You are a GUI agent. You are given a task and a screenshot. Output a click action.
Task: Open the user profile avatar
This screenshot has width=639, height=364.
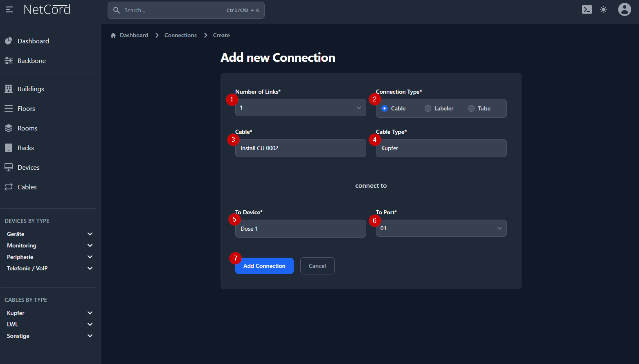click(624, 9)
